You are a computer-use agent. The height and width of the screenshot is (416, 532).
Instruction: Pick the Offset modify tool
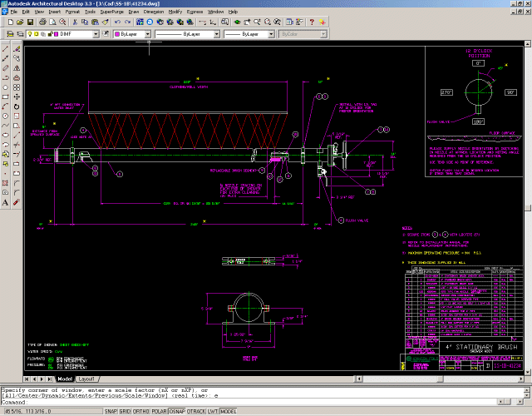click(17, 77)
